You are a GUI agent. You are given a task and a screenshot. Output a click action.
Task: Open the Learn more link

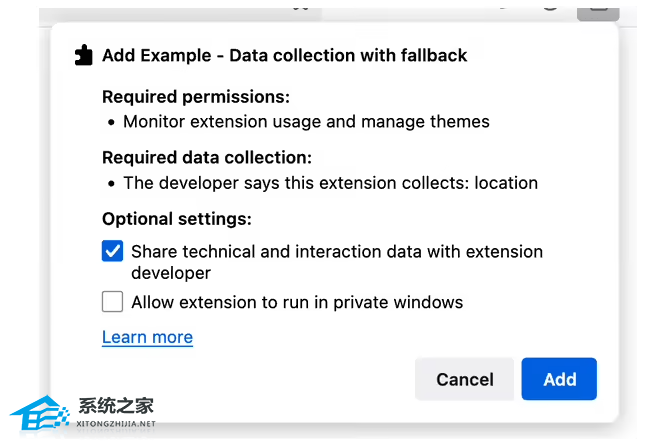click(147, 337)
